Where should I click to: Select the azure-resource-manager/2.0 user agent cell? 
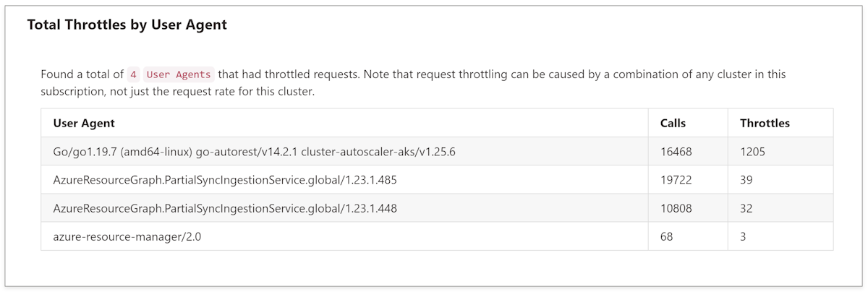coord(127,236)
